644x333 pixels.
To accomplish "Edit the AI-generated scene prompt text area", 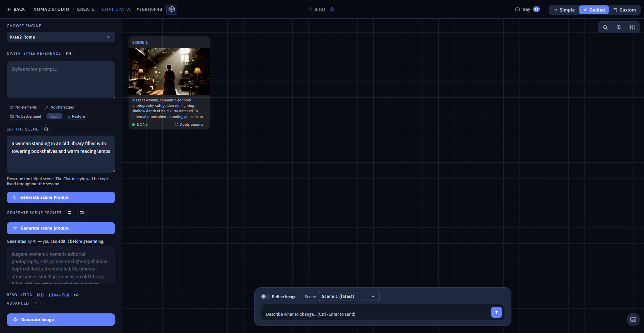I will [x=61, y=265].
